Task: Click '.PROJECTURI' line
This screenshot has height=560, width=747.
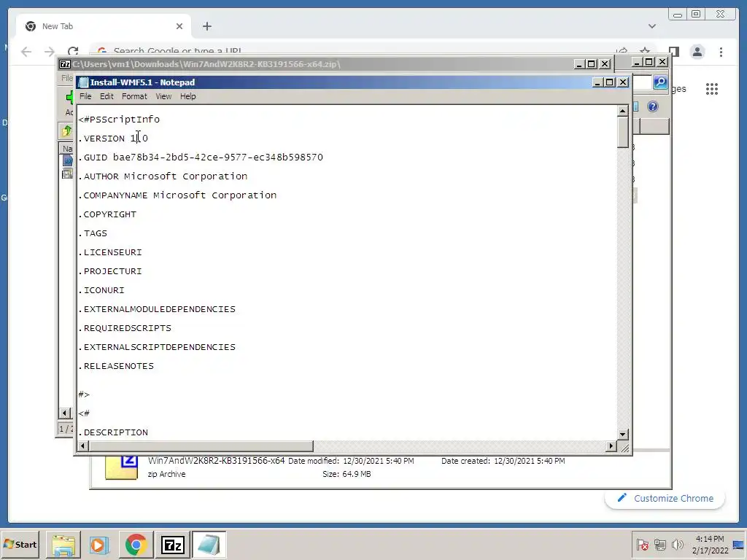Action: coord(110,271)
